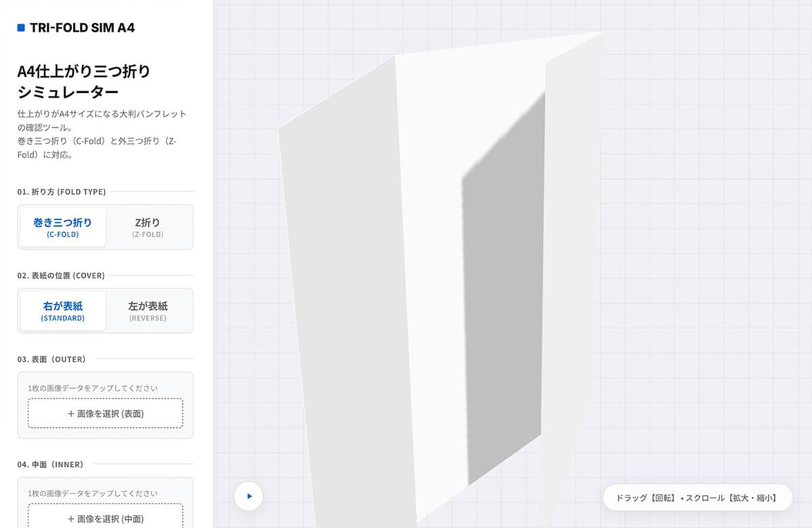Click the 04. 中面 (INNER) section label
The height and width of the screenshot is (528, 812).
(x=50, y=464)
